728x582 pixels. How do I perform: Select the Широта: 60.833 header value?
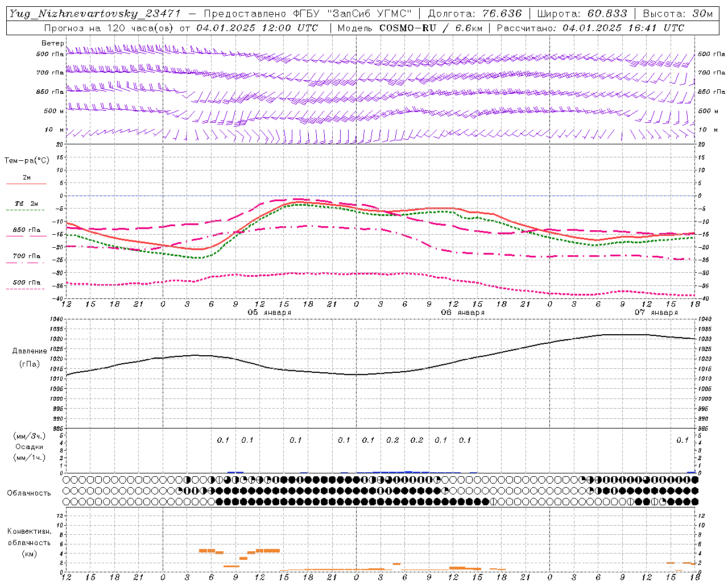click(582, 14)
